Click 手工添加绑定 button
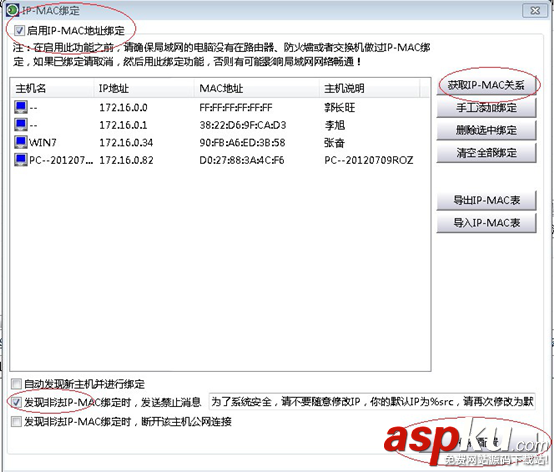This screenshot has height=472, width=554. 486,107
